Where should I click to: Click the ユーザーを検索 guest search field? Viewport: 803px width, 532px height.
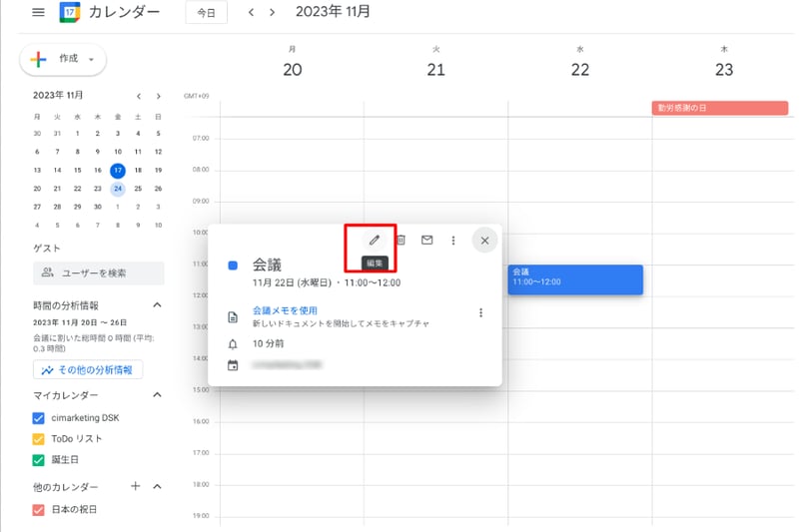[99, 272]
